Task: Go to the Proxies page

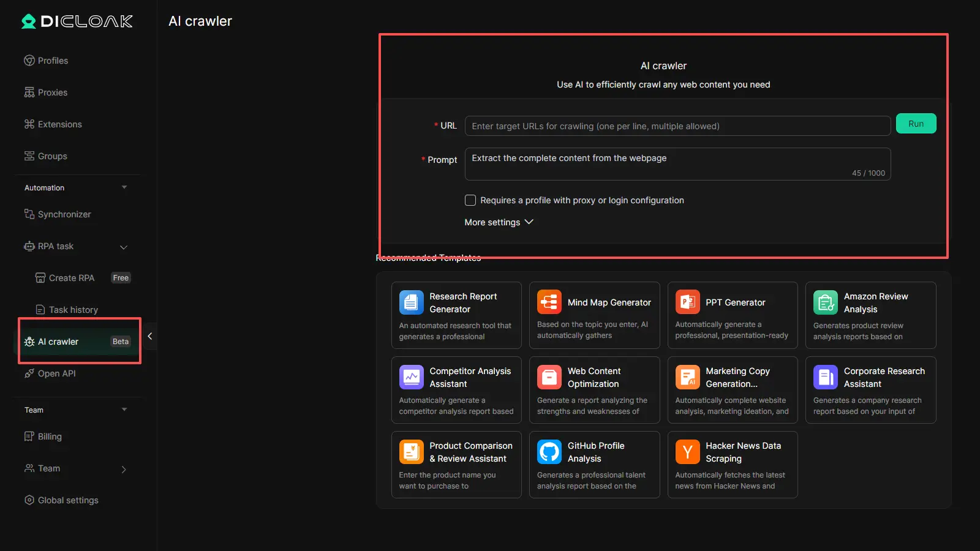Action: [53, 92]
